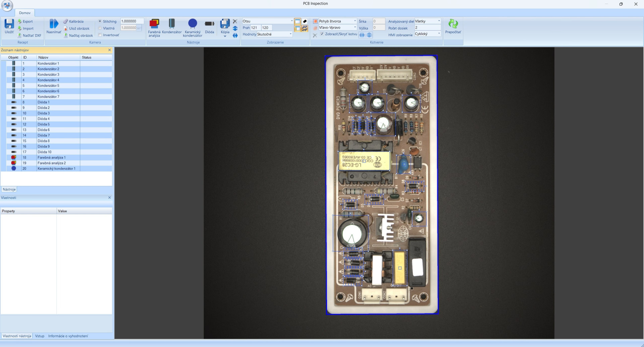Open the HMI zobrazenie Cyklický dropdown
Screen dimensions: 644x347
[x=439, y=34]
